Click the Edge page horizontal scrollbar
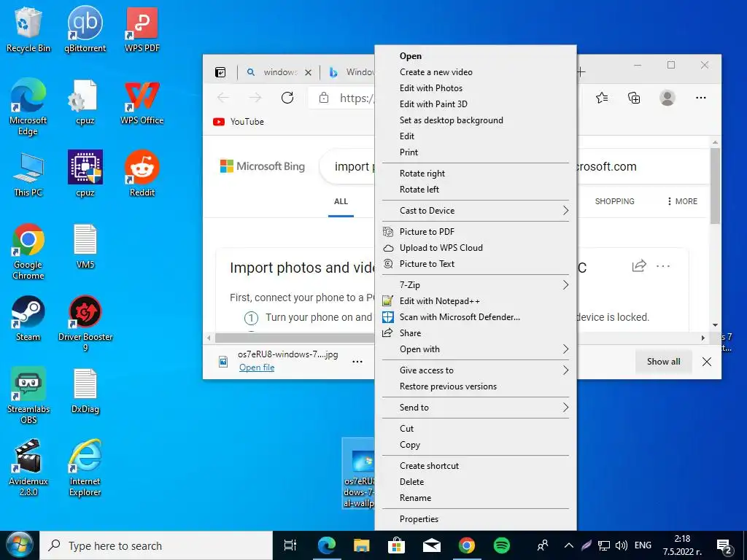The image size is (747, 560). (x=295, y=338)
